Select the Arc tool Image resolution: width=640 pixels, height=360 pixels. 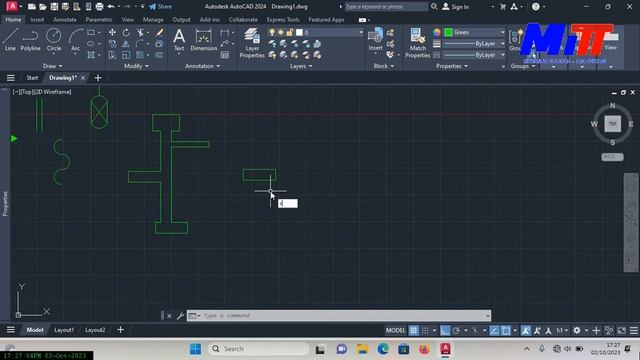pos(76,40)
